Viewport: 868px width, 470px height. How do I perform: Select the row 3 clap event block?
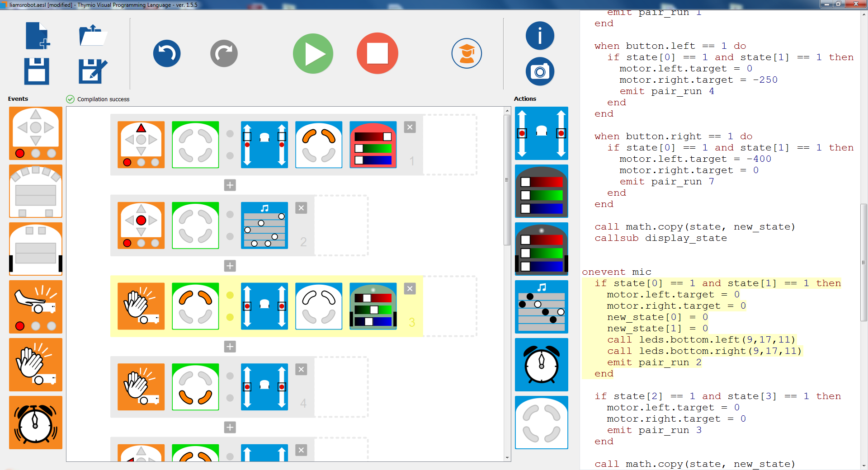(141, 306)
